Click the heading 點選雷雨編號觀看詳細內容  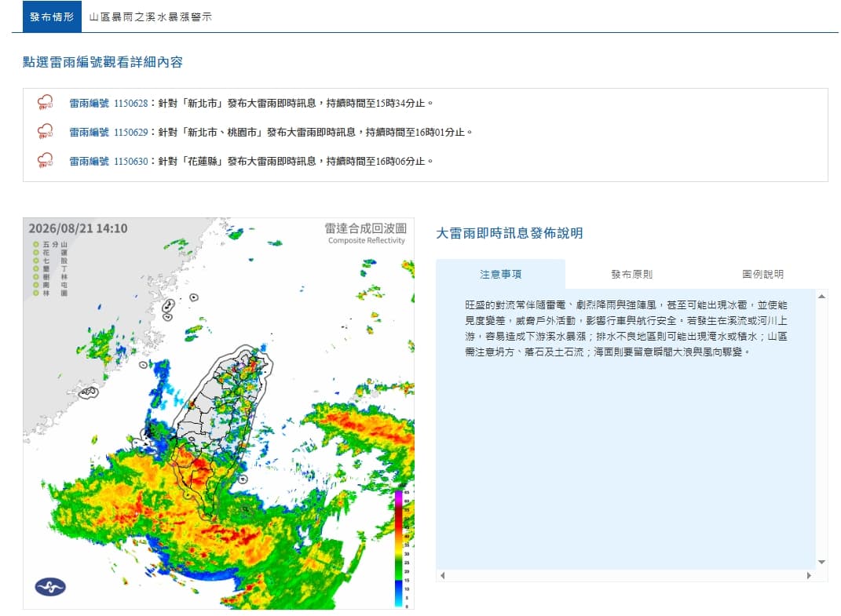point(102,62)
